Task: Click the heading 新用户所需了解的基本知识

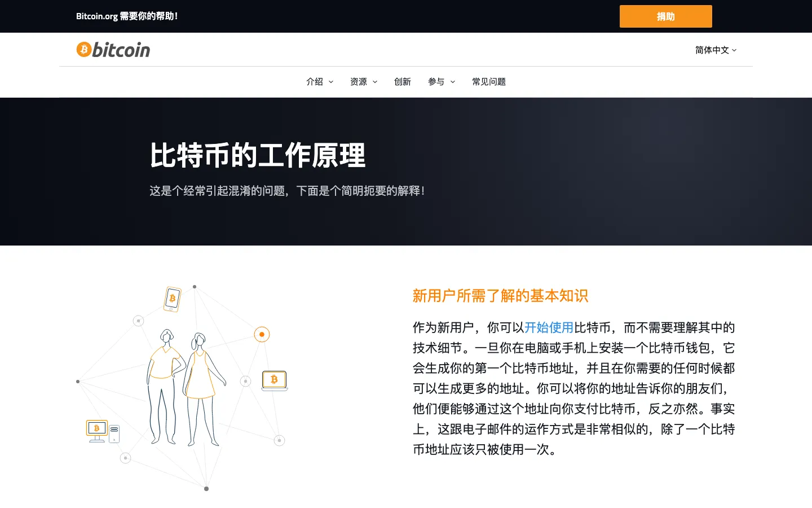Action: (500, 296)
